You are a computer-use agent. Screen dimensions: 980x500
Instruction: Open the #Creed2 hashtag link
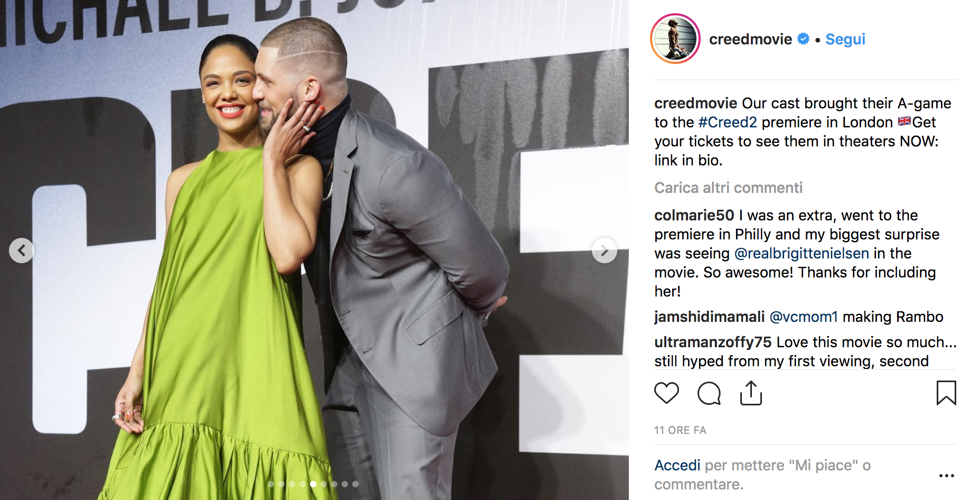coord(728,122)
